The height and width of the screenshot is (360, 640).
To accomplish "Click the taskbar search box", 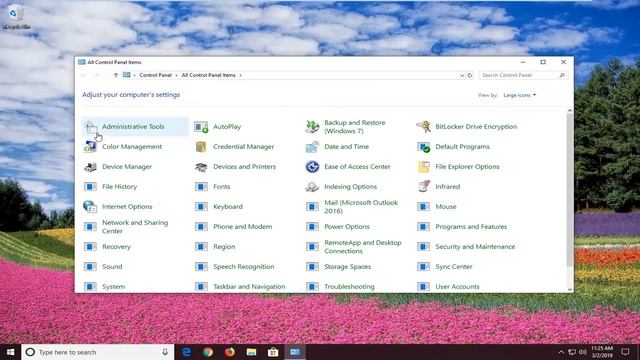I will [x=98, y=352].
